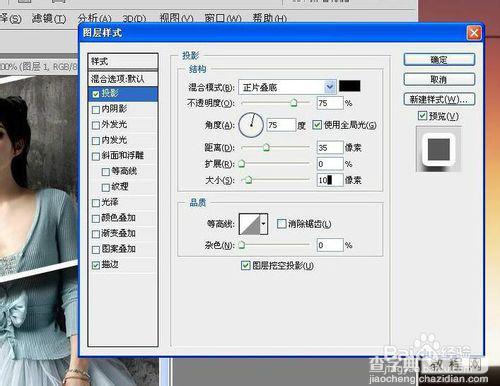Open the 3D(D) menu
The width and height of the screenshot is (500, 386).
[135, 18]
